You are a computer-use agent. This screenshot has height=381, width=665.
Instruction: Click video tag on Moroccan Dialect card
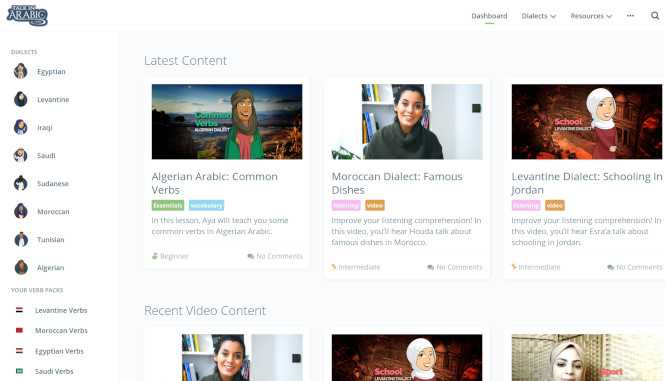pyautogui.click(x=375, y=205)
